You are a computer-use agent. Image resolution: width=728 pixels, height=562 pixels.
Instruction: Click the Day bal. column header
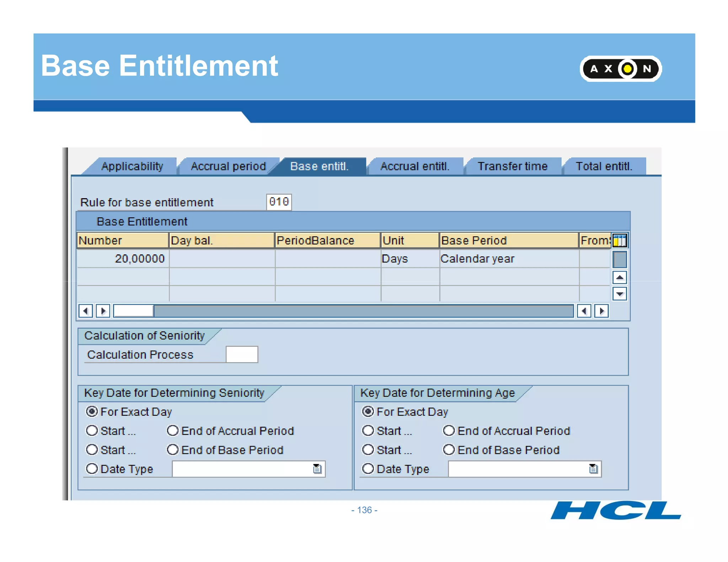pos(221,241)
